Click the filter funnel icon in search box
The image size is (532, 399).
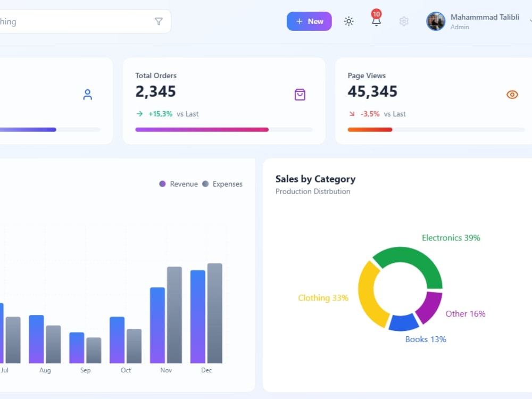point(159,21)
